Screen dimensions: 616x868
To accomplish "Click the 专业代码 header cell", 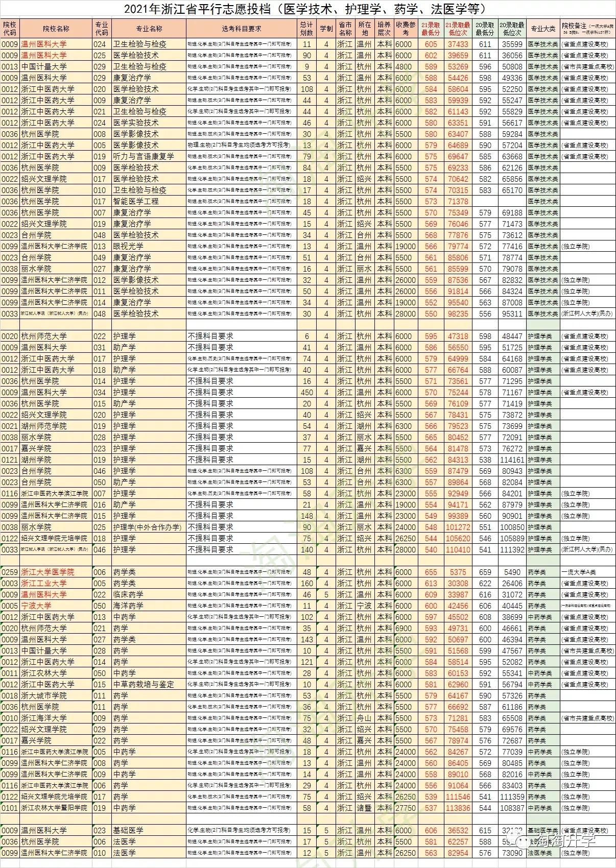I will tap(102, 29).
